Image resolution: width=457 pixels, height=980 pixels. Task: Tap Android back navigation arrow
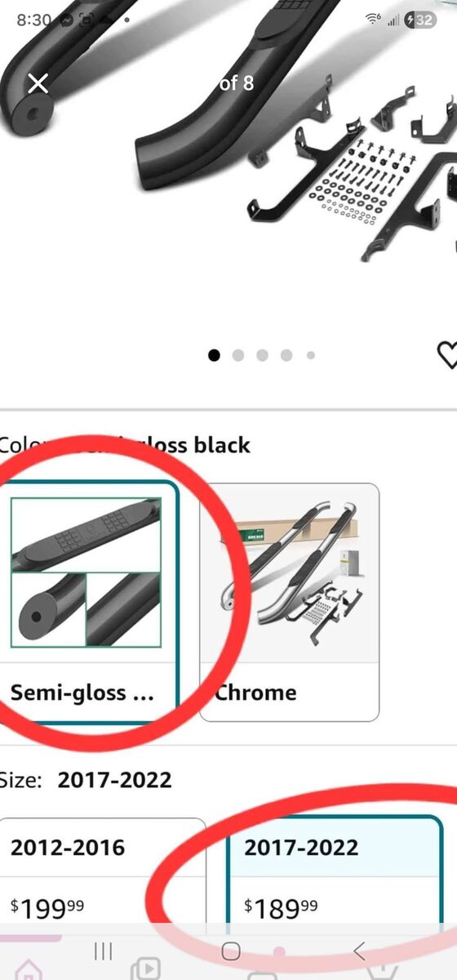tap(359, 950)
